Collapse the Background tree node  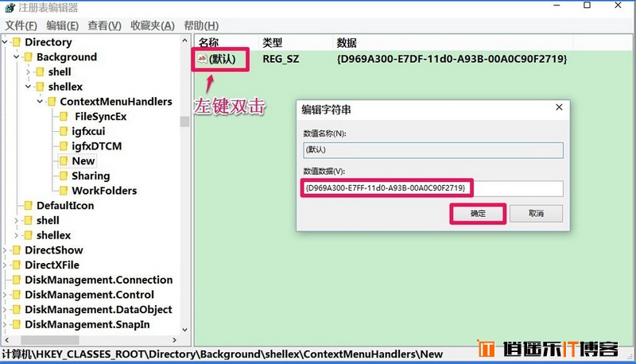(16, 56)
